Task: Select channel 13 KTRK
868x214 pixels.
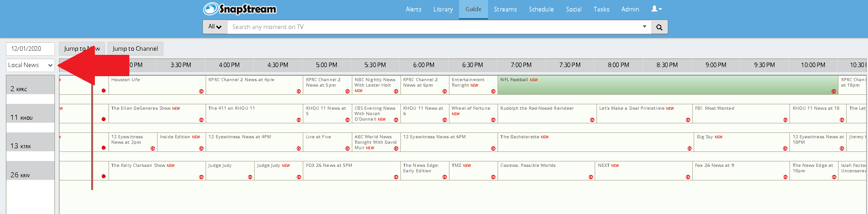Action: (x=30, y=142)
